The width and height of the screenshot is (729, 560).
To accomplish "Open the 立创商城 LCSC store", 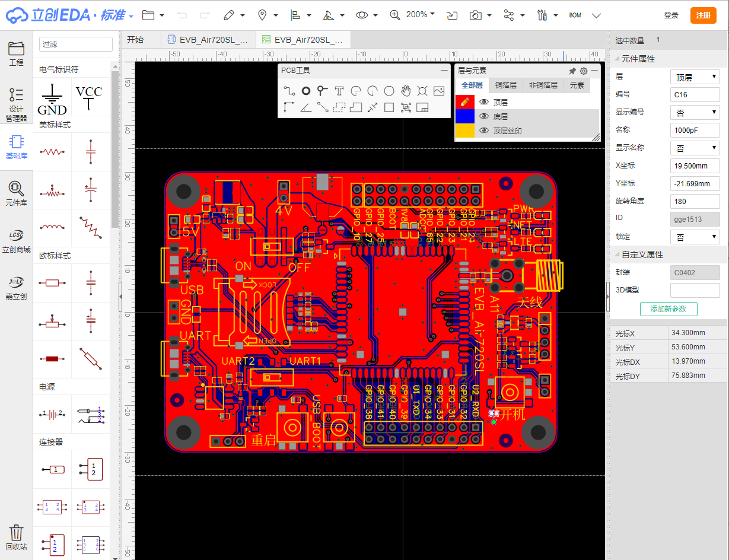I will tap(16, 241).
